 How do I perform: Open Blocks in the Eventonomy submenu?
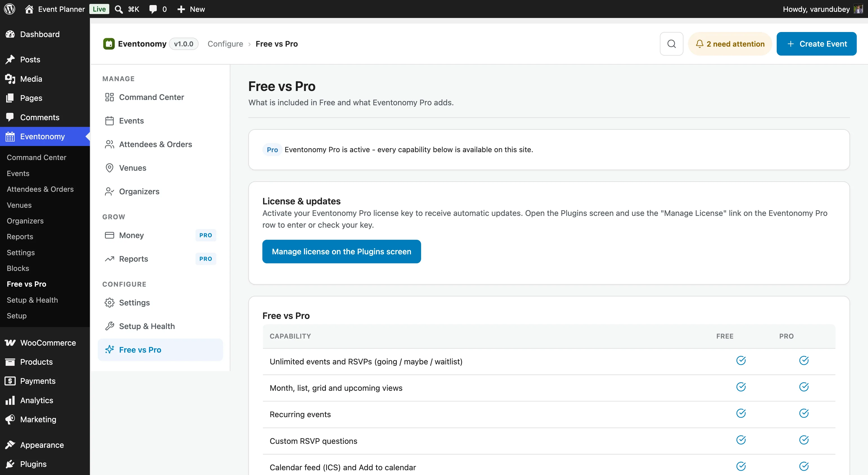pyautogui.click(x=18, y=268)
